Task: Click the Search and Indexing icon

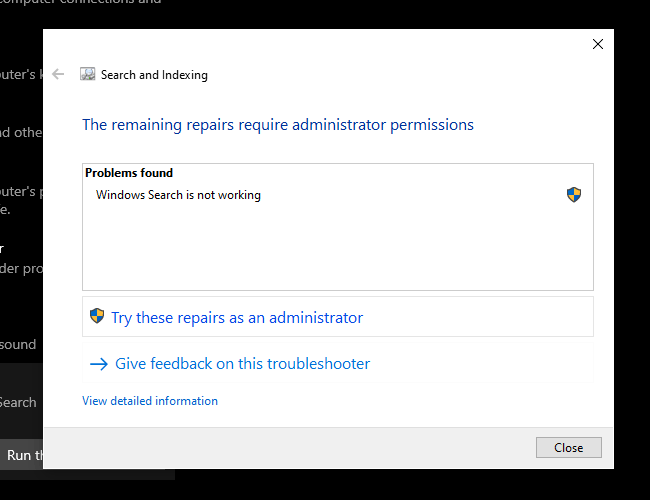Action: tap(87, 74)
